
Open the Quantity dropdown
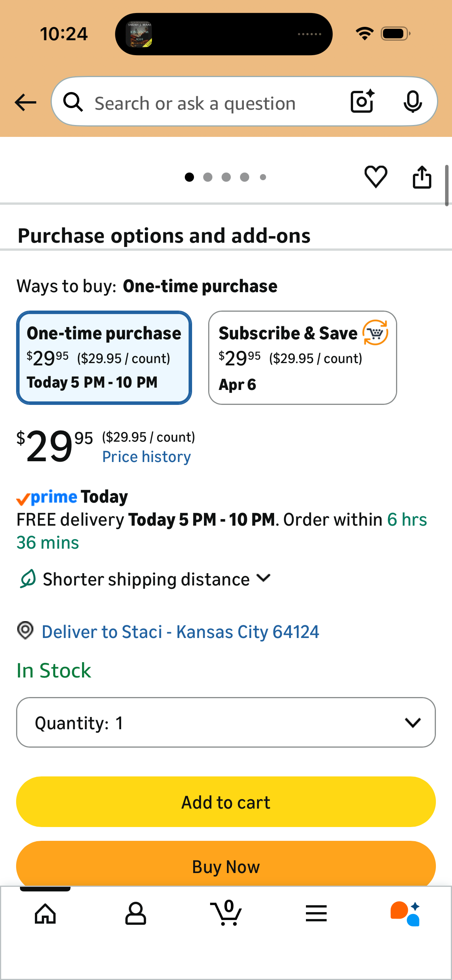pos(226,722)
